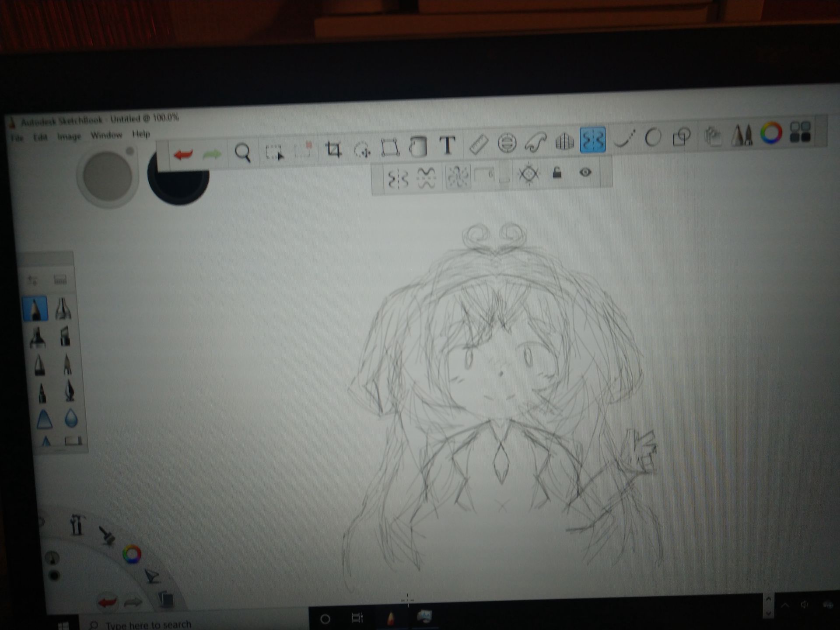Click SketchBook pencil icon on taskbar
The width and height of the screenshot is (840, 630).
tap(391, 618)
